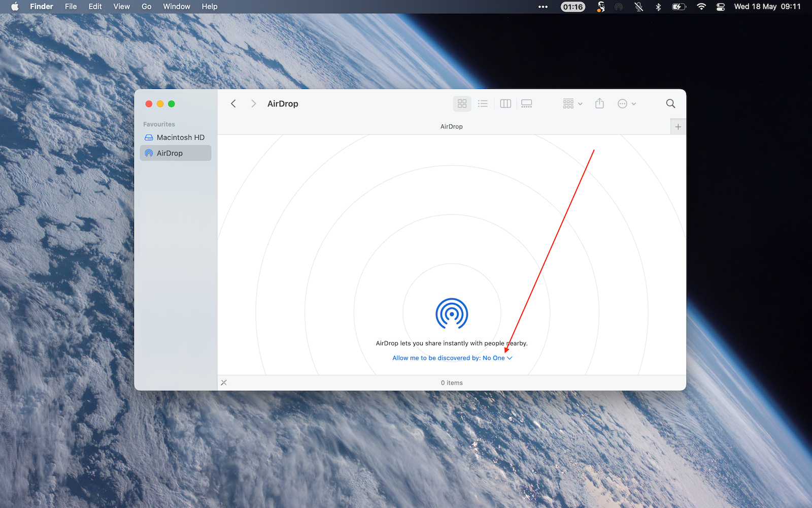Open the View menu
This screenshot has width=812, height=508.
(x=121, y=7)
